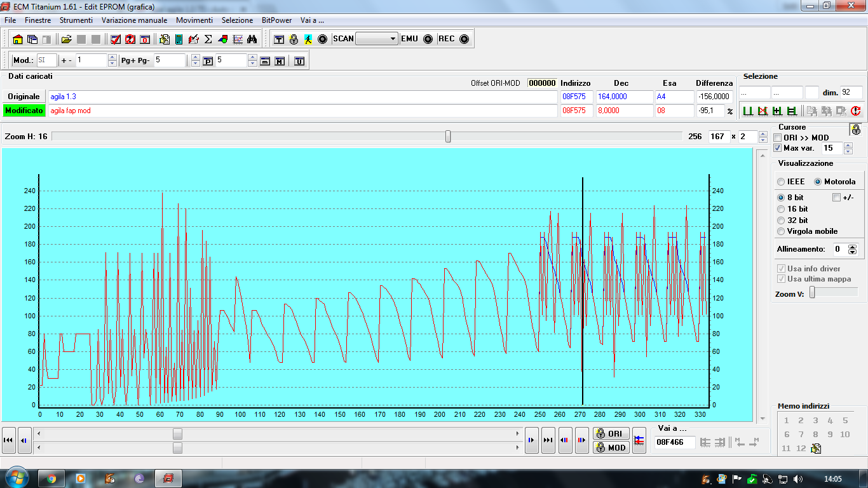Choose IEEE visualization format

[782, 182]
